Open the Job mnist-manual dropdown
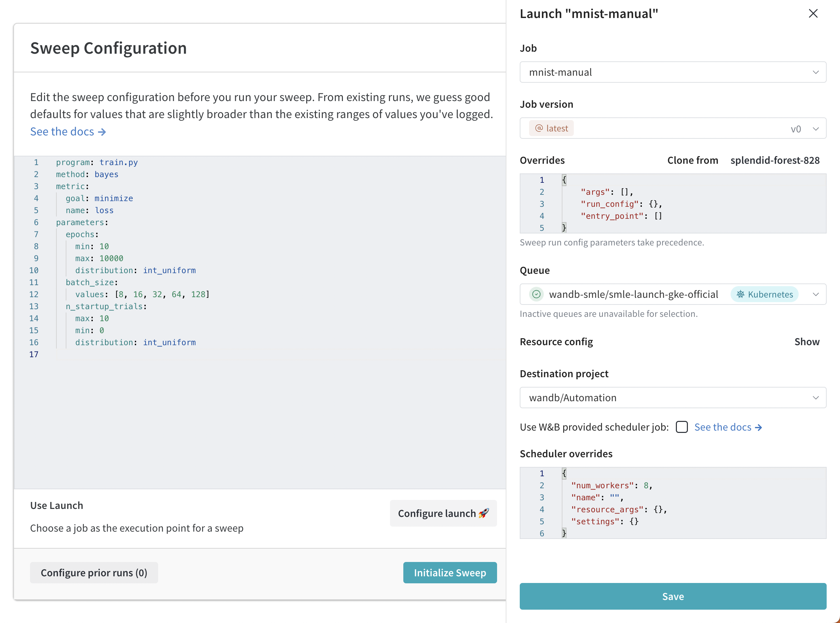The height and width of the screenshot is (623, 840). (x=673, y=72)
